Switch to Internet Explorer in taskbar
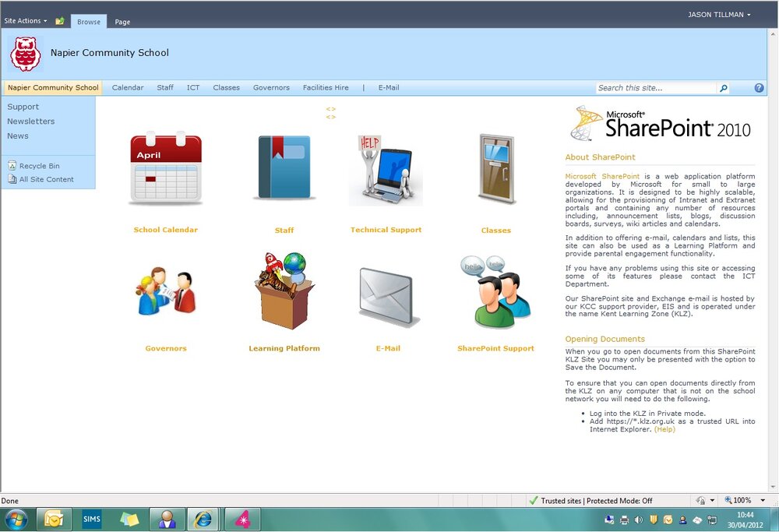This screenshot has height=532, width=779. click(x=203, y=520)
